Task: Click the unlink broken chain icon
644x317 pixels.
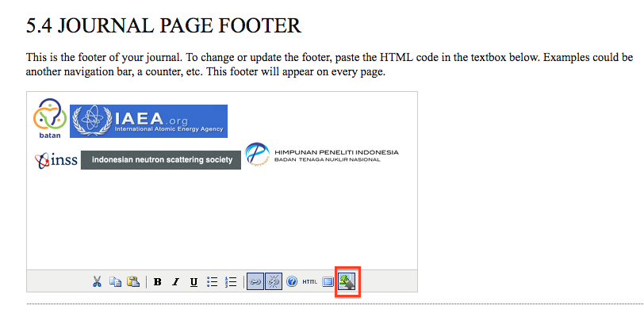Action: click(274, 281)
